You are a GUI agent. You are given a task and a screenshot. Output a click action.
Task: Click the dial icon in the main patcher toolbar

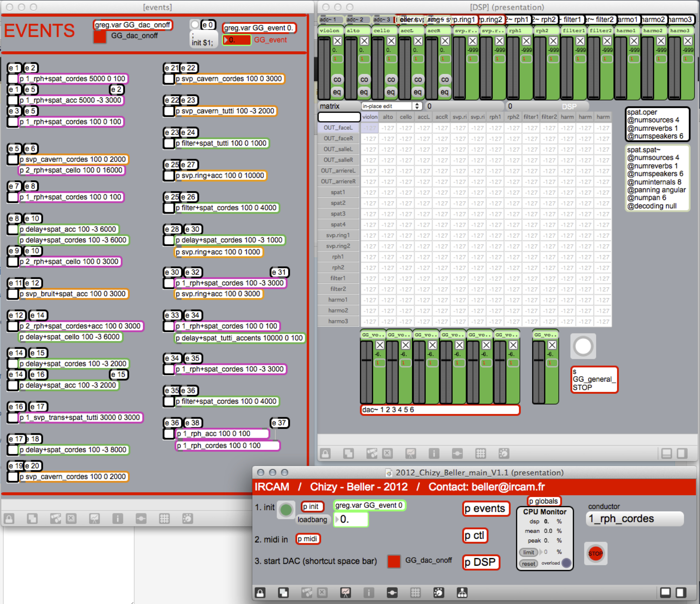439,593
